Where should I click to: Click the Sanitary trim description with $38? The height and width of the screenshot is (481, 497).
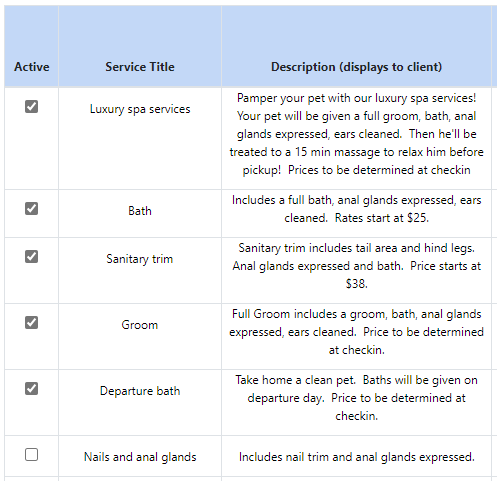click(x=356, y=266)
